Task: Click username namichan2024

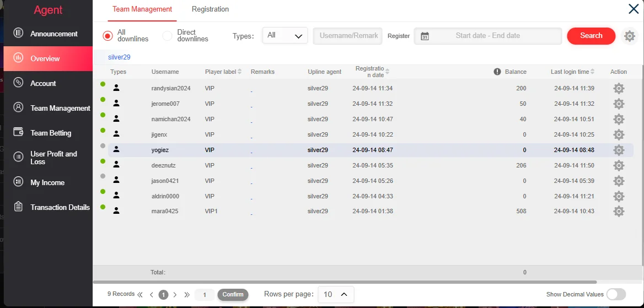Action: [171, 119]
